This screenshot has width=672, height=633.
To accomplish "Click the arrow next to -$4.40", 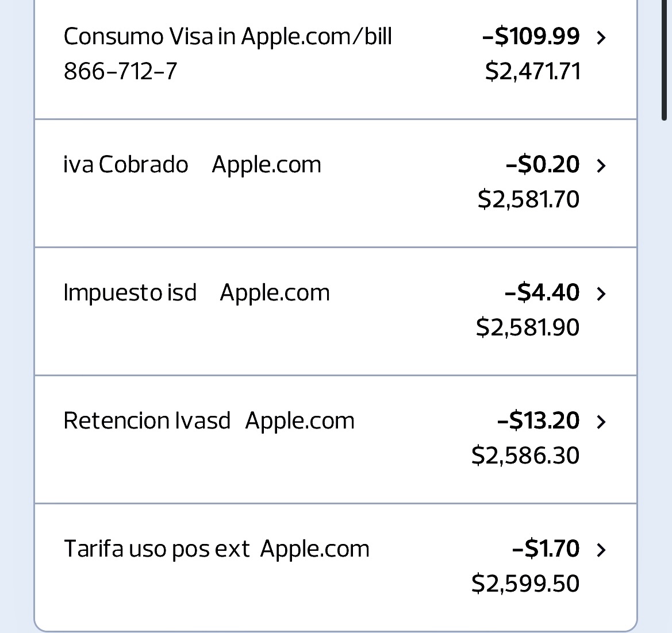I will click(x=601, y=294).
